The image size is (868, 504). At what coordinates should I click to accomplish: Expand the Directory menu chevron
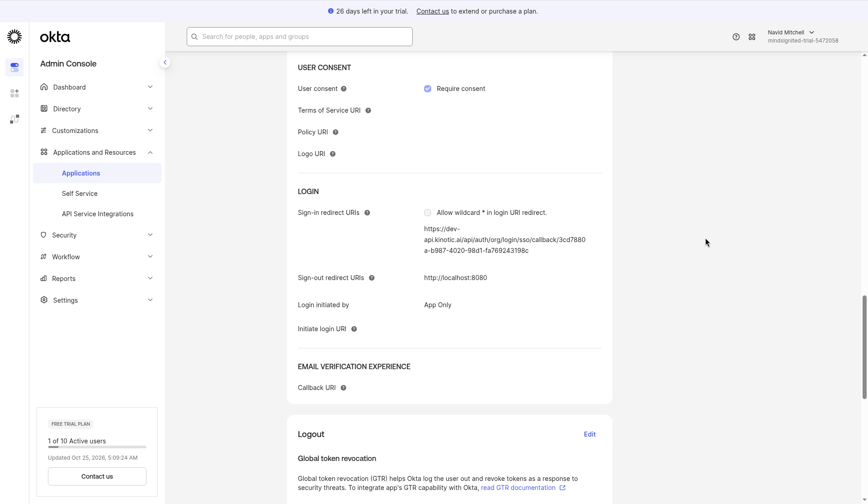click(x=150, y=109)
